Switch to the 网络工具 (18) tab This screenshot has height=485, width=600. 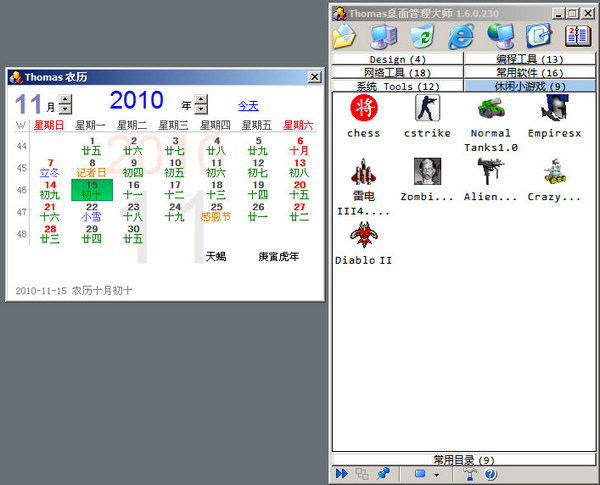coord(397,73)
